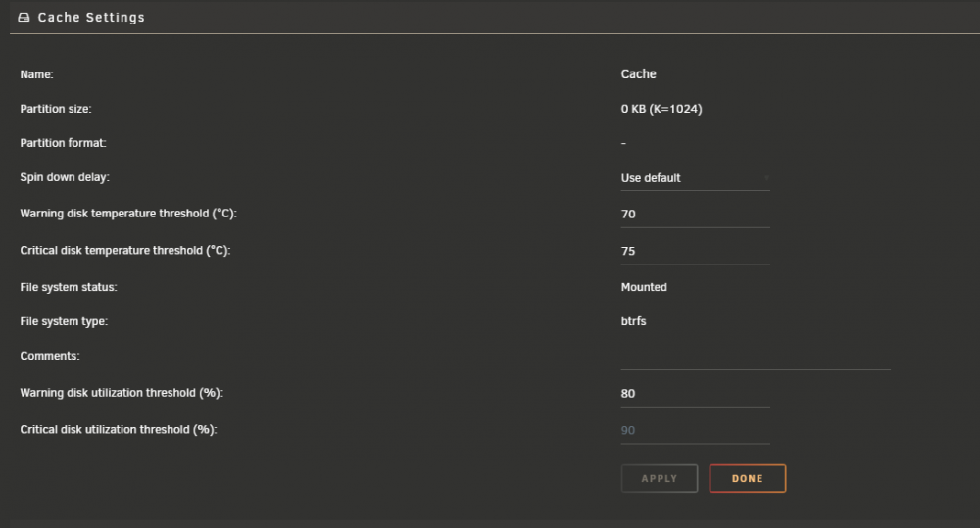Click 'Warning disk utilization threshold (%):' label
The height and width of the screenshot is (528, 980).
tap(122, 393)
